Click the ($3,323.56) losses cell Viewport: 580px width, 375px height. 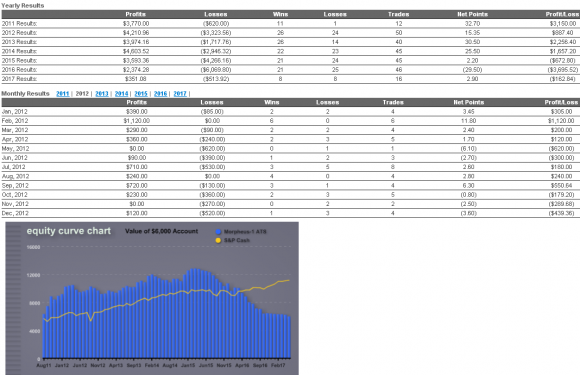tap(216, 33)
